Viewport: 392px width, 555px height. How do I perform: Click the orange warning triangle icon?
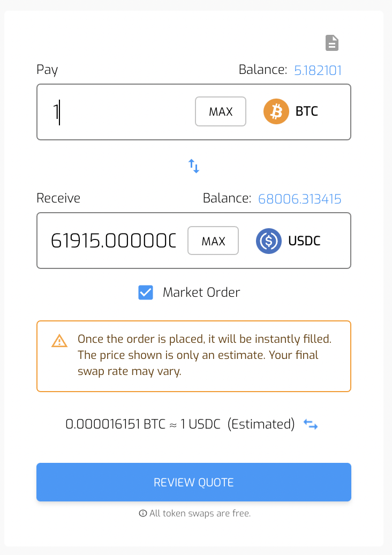pos(59,341)
